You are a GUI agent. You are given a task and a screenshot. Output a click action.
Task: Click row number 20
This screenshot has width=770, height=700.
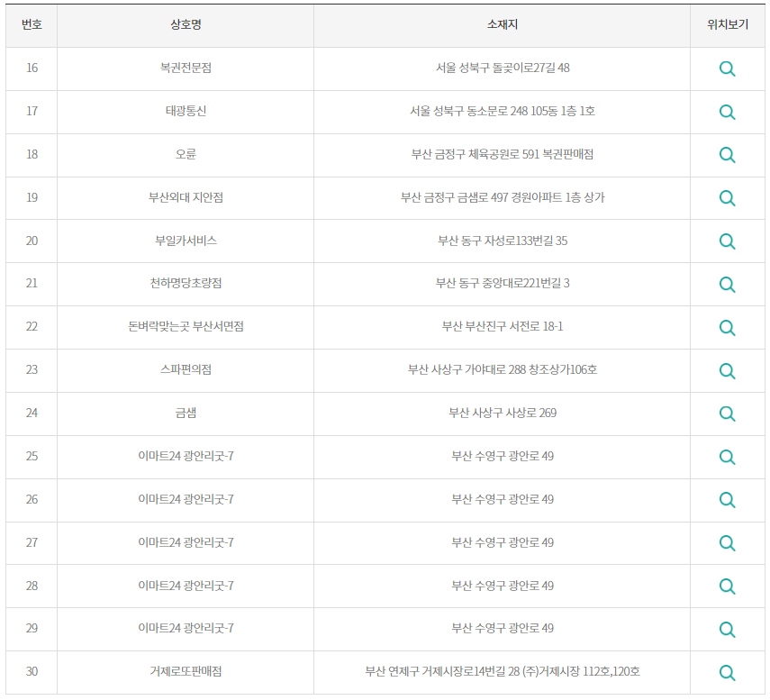coord(32,241)
